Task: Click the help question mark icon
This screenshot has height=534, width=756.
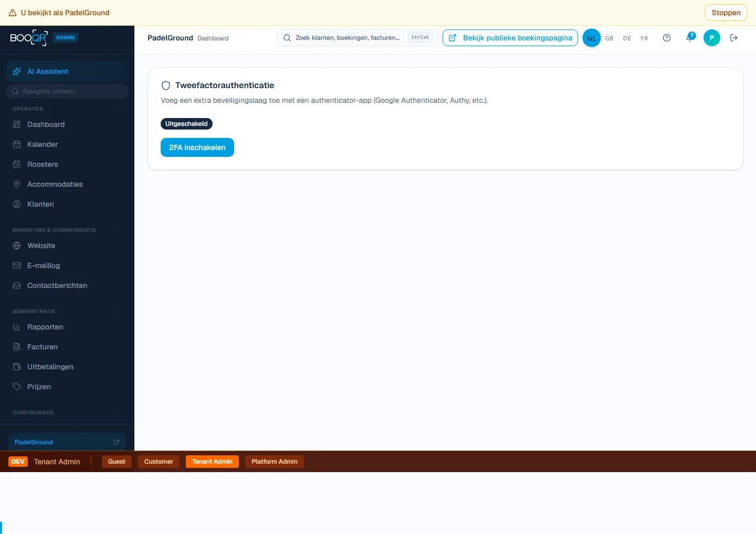Action: pyautogui.click(x=666, y=38)
